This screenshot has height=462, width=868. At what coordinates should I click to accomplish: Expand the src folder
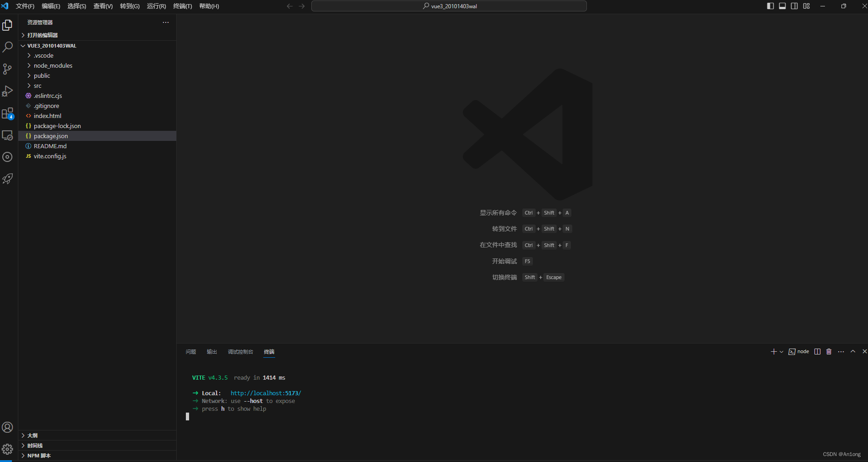[x=37, y=86]
